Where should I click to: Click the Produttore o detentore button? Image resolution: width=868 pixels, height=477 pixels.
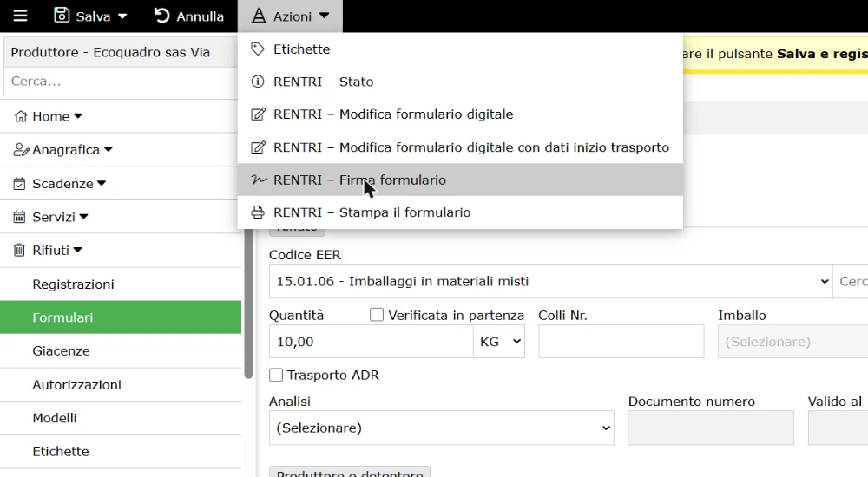349,472
